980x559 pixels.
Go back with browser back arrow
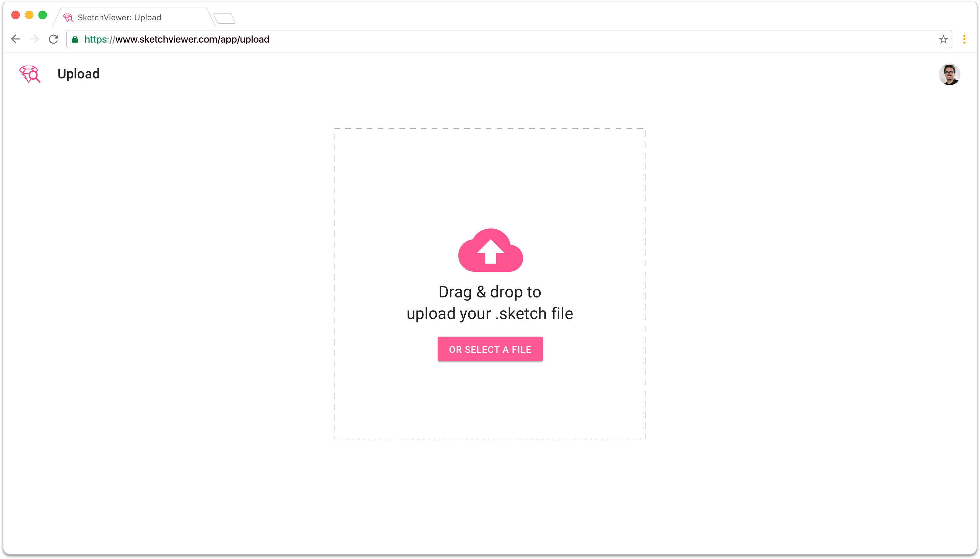16,39
